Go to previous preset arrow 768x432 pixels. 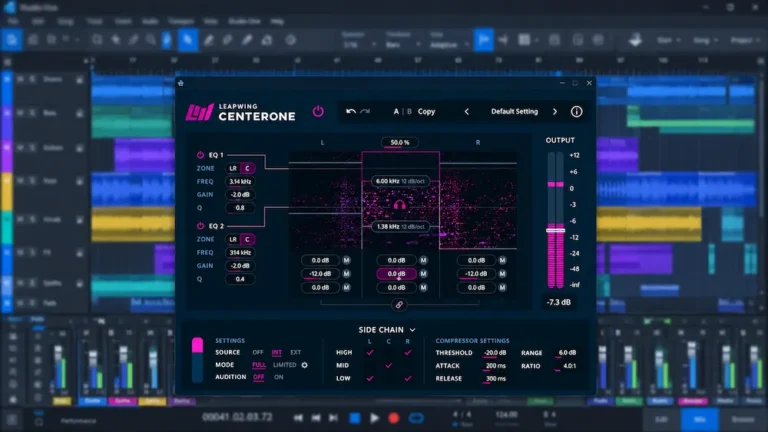click(x=467, y=112)
